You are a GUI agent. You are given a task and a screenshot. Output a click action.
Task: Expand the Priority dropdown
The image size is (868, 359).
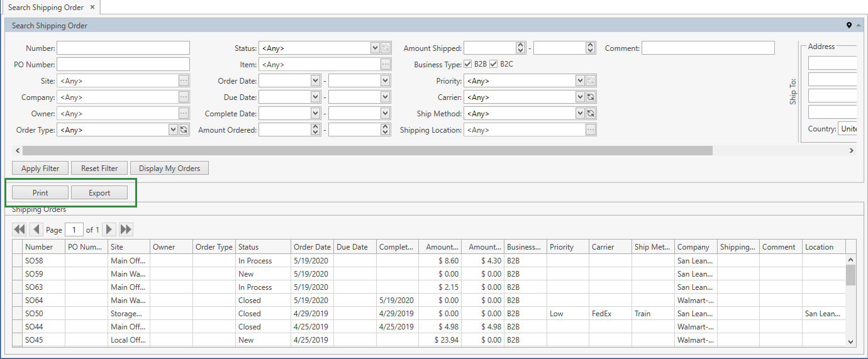pyautogui.click(x=580, y=81)
